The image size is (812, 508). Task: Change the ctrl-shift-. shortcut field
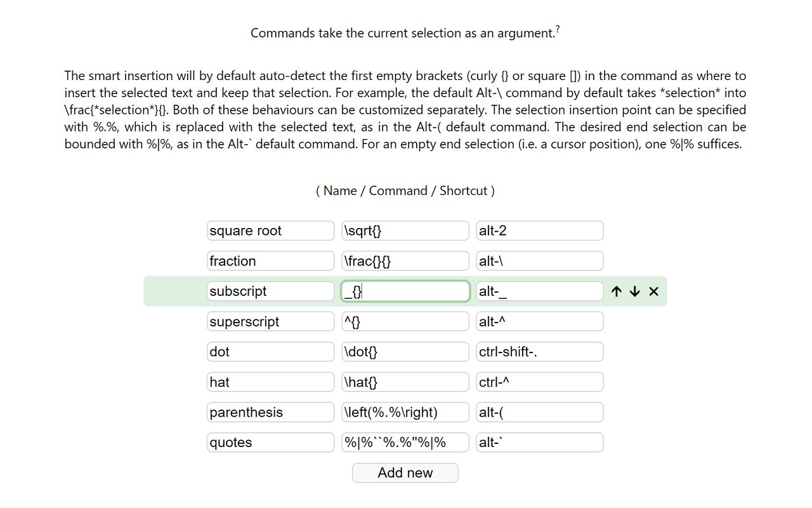pyautogui.click(x=539, y=352)
